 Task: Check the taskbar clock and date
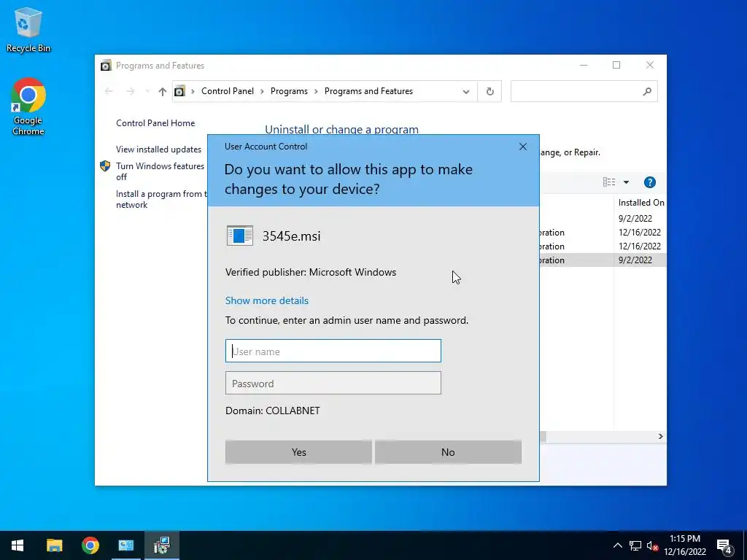(684, 545)
